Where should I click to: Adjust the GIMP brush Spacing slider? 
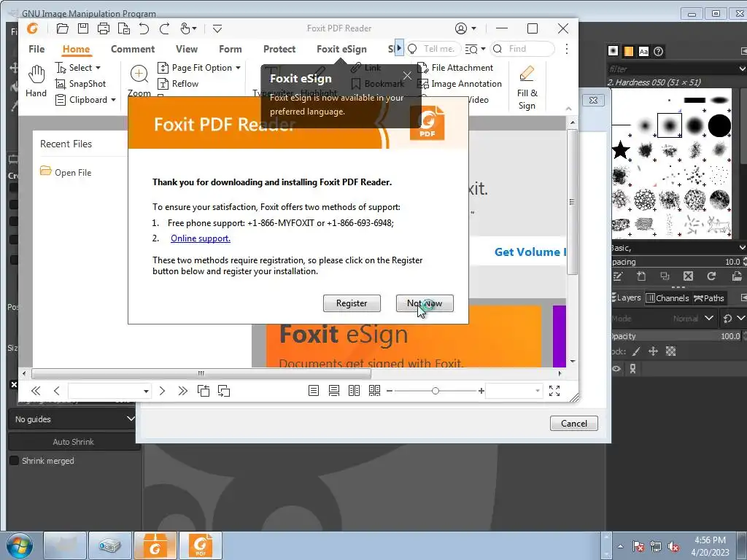tap(676, 262)
